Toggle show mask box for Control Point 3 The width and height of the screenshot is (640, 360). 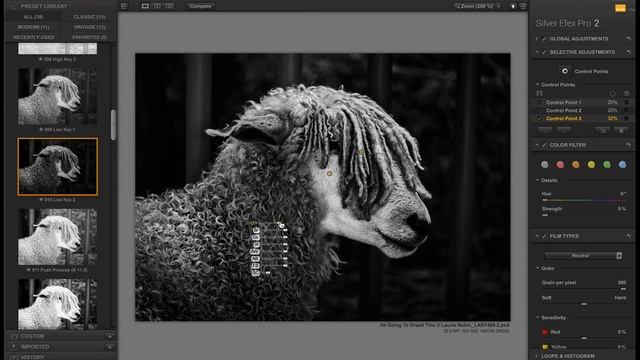627,118
